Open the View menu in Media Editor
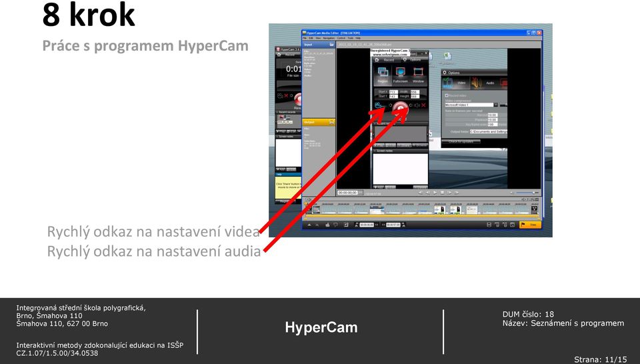The width and height of the screenshot is (640, 364). 318,38
